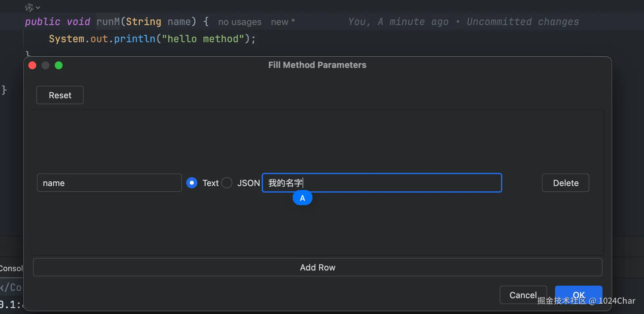644x314 pixels.
Task: Click the 'Uncommitted changes' blame annotation
Action: (x=522, y=22)
